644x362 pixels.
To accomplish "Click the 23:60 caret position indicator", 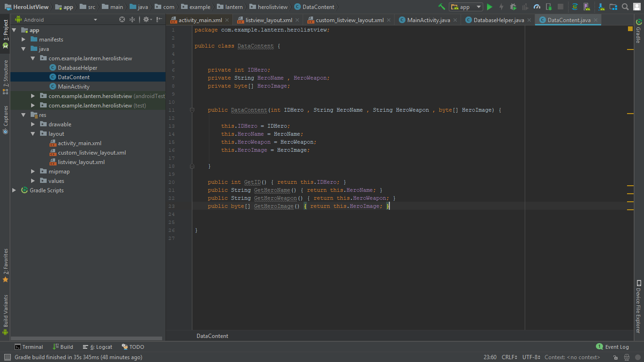I will click(x=490, y=357).
